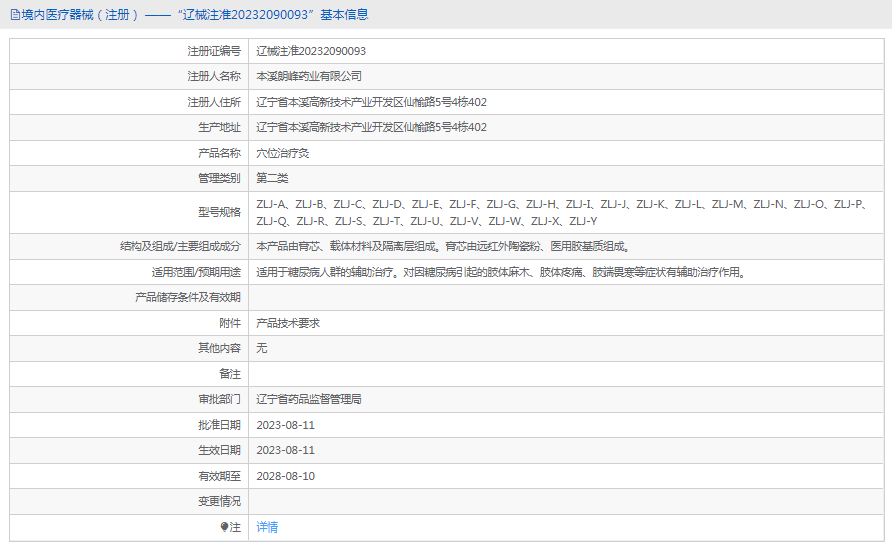This screenshot has width=892, height=545.
Task: Click the 注册人住所 label
Action: (x=214, y=102)
